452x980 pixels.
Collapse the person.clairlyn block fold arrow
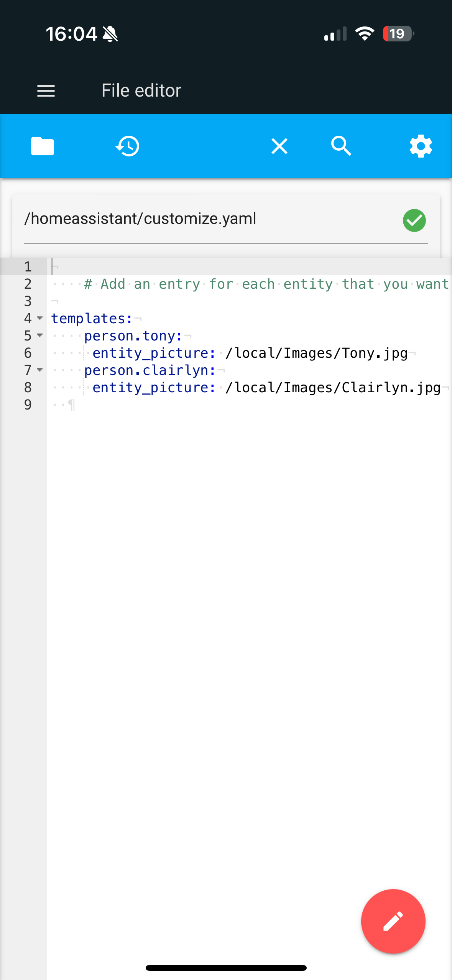click(40, 370)
